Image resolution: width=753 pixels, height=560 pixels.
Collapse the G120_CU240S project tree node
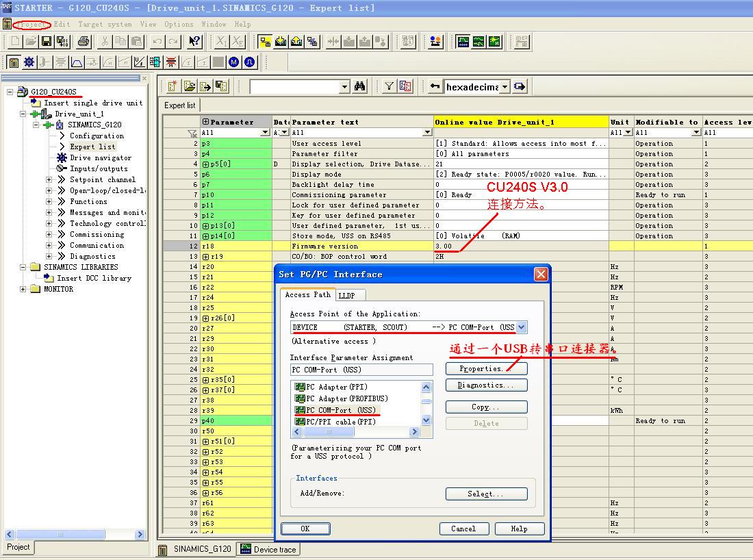10,91
